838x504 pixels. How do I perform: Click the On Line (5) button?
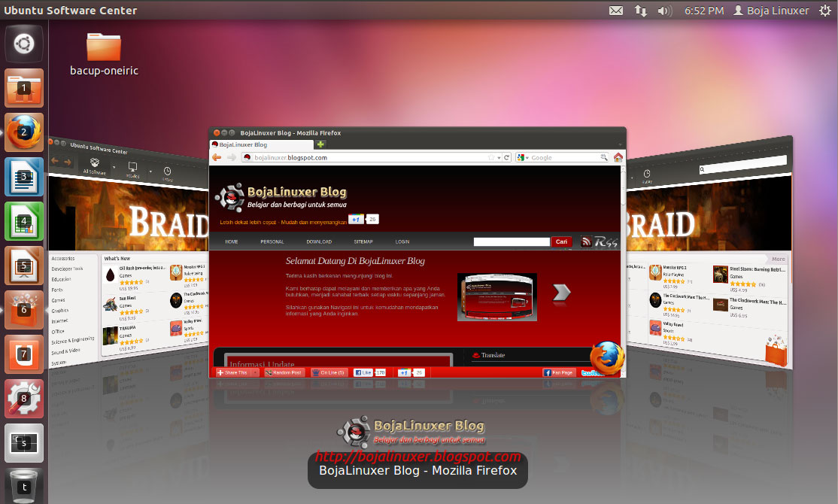point(328,372)
